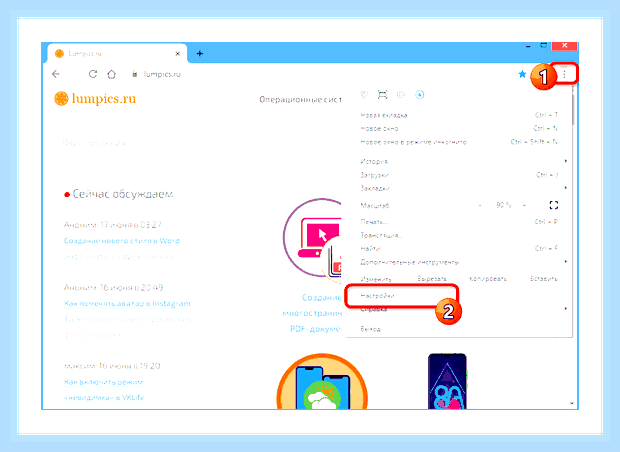Choose Новое окно in the menu
The height and width of the screenshot is (452, 620).
coord(459,129)
